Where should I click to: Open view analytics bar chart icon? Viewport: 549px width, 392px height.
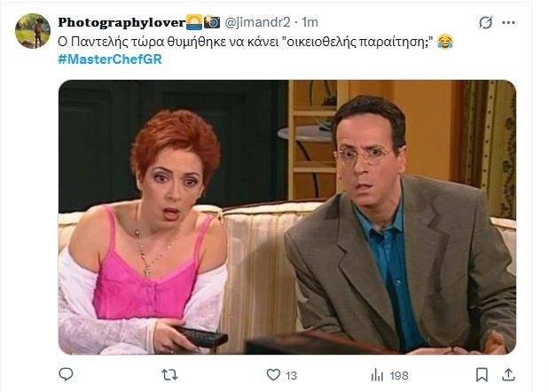click(377, 375)
